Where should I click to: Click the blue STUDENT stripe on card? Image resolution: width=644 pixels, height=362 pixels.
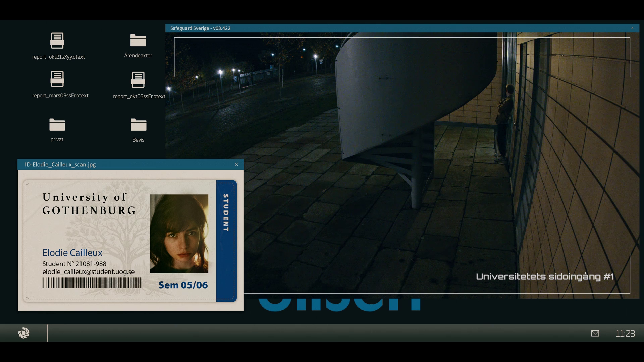(226, 241)
